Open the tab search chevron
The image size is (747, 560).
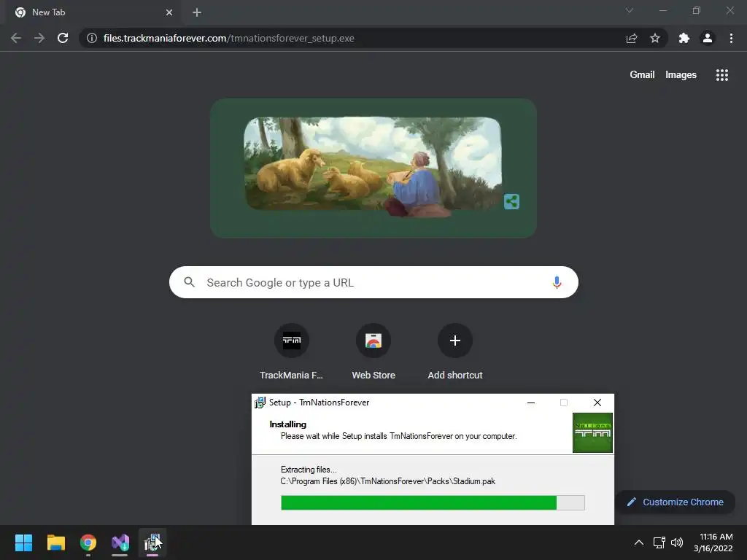[630, 10]
